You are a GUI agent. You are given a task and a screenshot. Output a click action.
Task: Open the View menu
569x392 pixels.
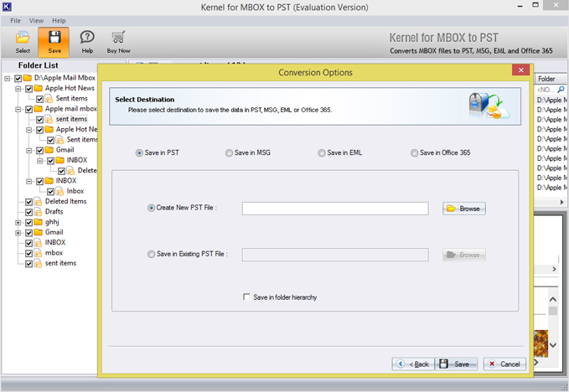[x=36, y=21]
